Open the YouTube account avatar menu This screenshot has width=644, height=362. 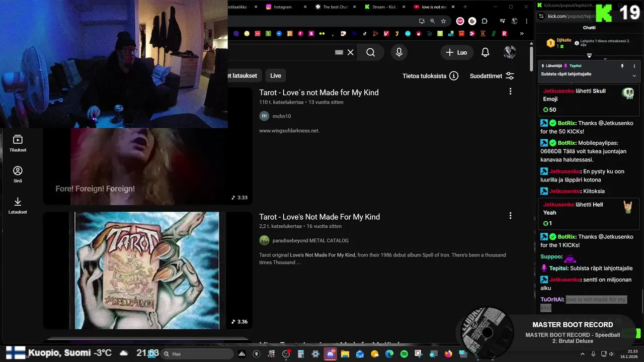[510, 52]
